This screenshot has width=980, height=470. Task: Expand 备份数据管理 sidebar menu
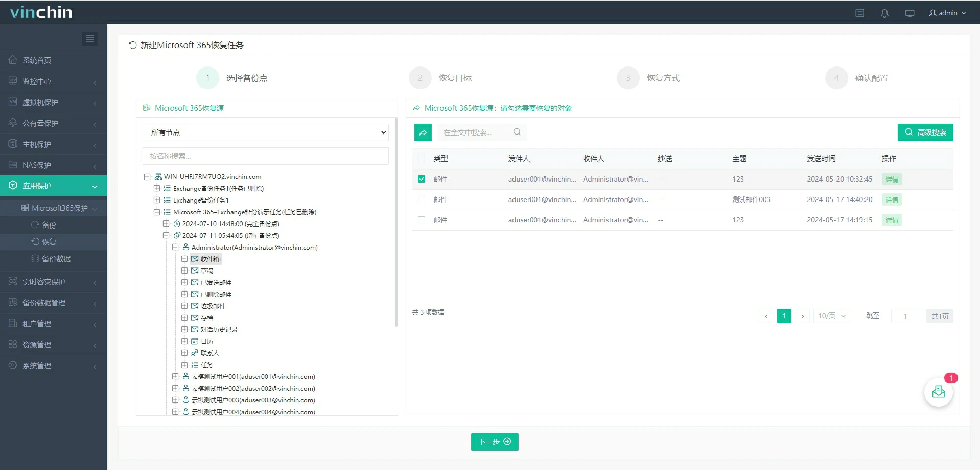pos(54,303)
